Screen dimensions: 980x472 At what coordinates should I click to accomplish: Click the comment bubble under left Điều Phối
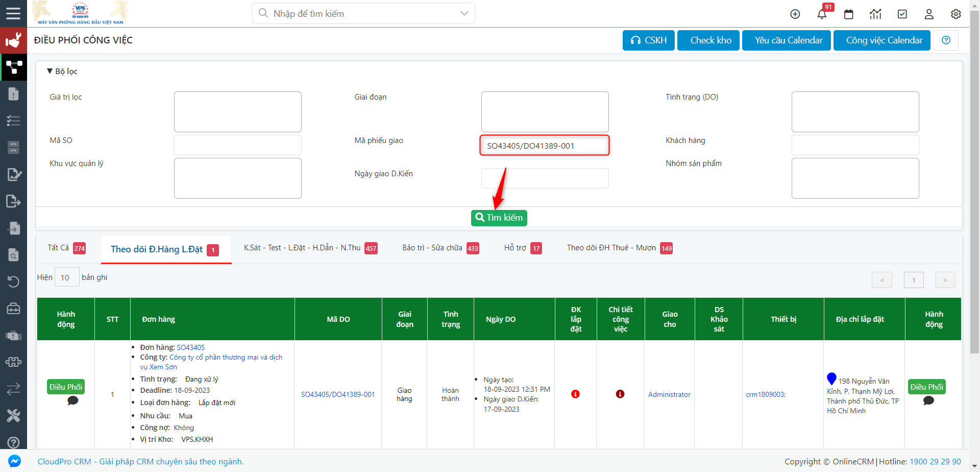pyautogui.click(x=72, y=401)
